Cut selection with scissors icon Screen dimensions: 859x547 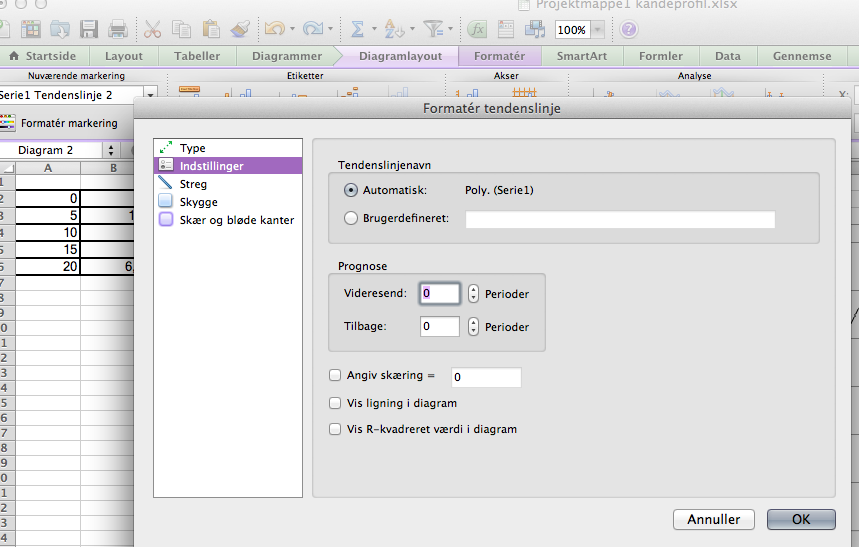point(152,29)
